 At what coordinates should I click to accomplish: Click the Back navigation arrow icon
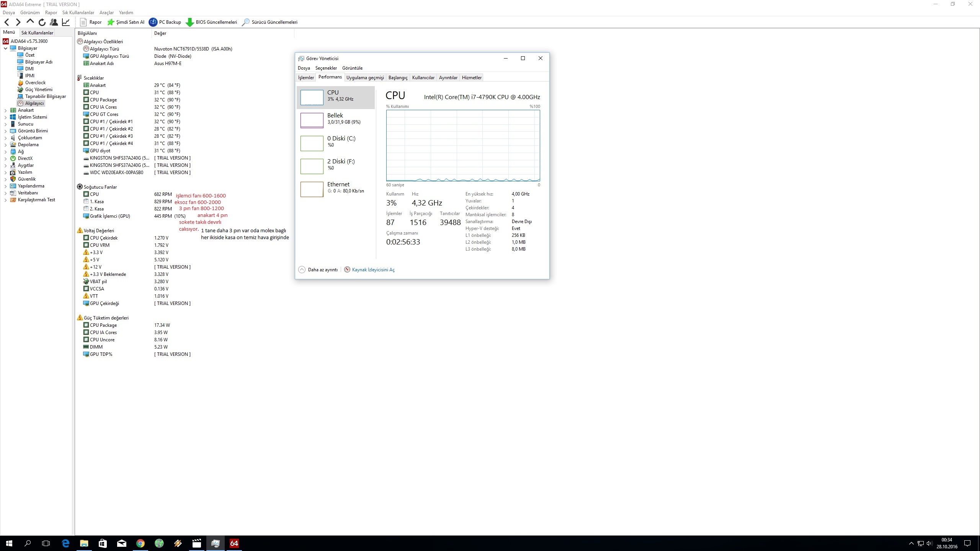(x=7, y=22)
